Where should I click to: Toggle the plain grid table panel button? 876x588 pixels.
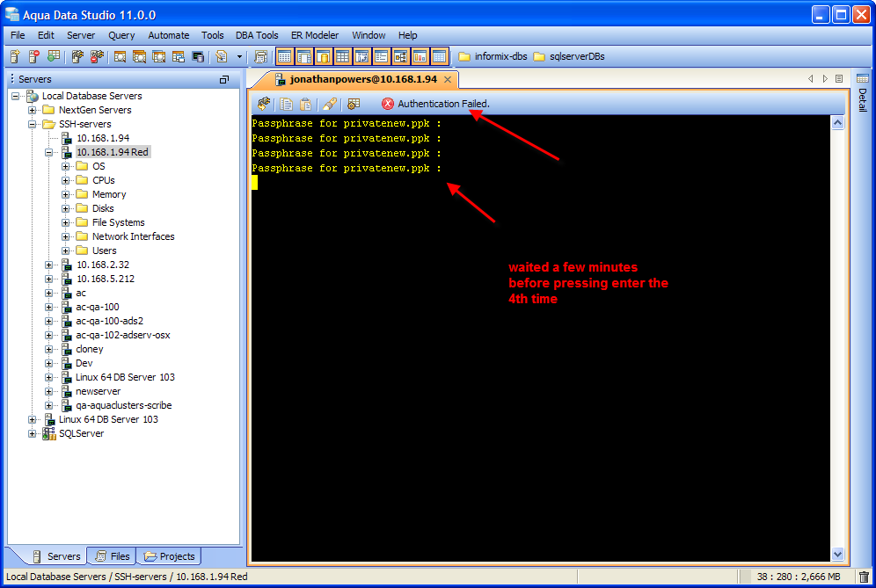[342, 56]
